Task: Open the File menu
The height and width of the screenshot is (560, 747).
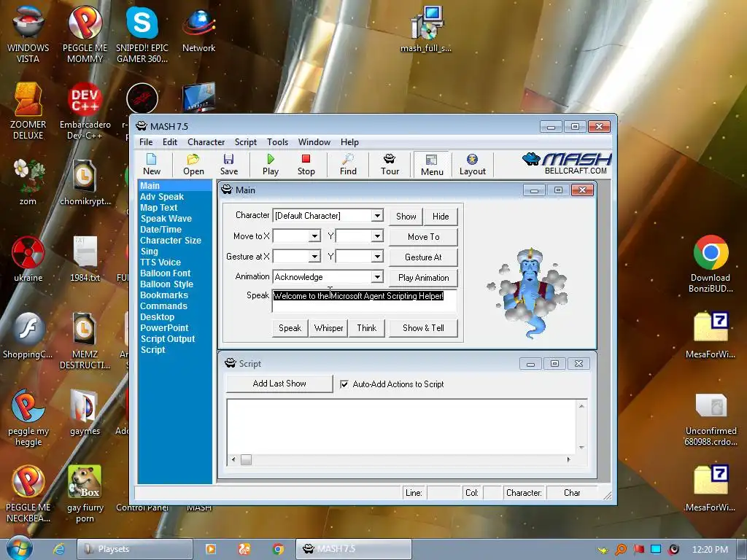Action: [x=146, y=142]
